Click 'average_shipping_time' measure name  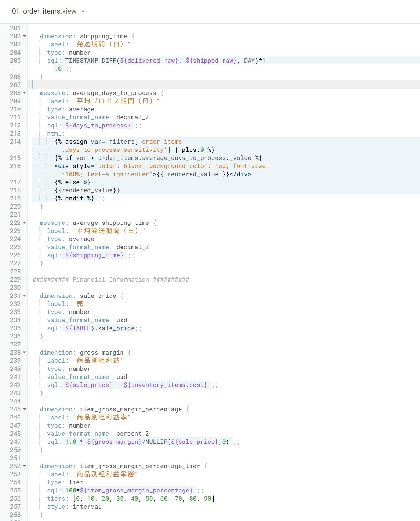(111, 223)
